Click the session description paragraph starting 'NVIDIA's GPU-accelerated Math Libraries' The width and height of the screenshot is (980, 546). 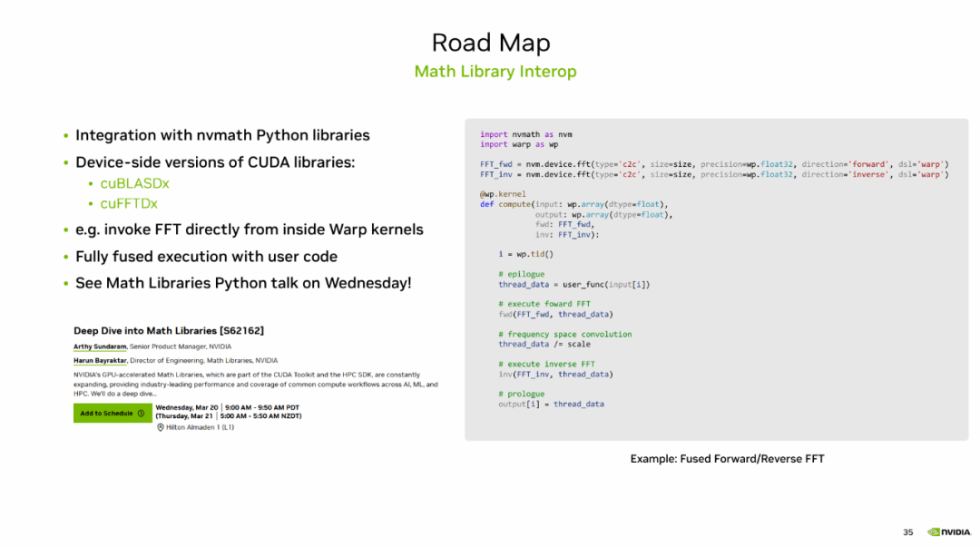pos(256,385)
